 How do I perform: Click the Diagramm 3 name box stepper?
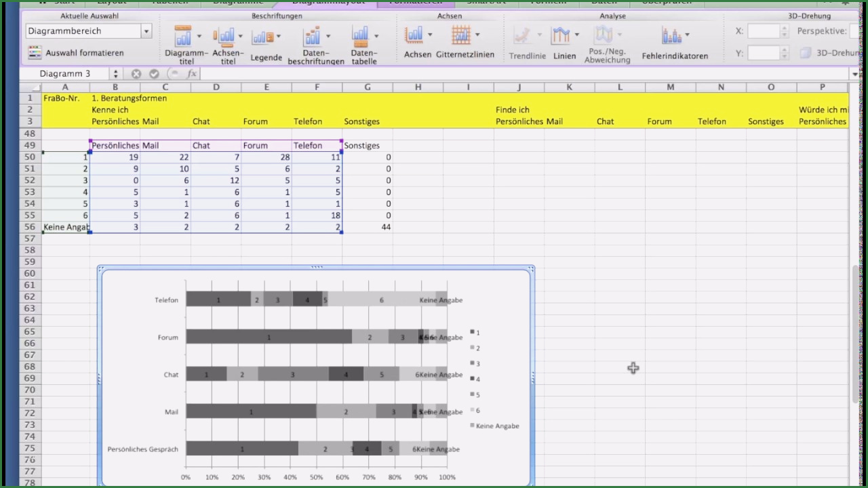pos(115,74)
